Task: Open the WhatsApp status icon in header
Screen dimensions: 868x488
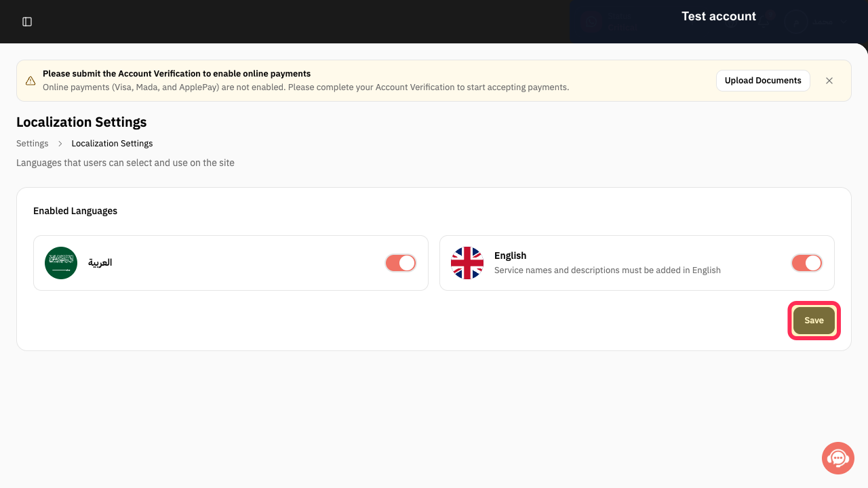Action: [x=592, y=22]
